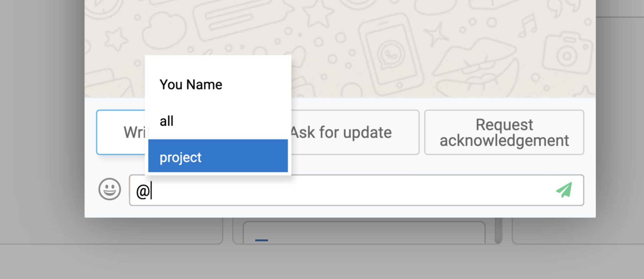This screenshot has width=644, height=279.
Task: Click the dimmed scrollbar behind the dialog
Action: pyautogui.click(x=498, y=230)
